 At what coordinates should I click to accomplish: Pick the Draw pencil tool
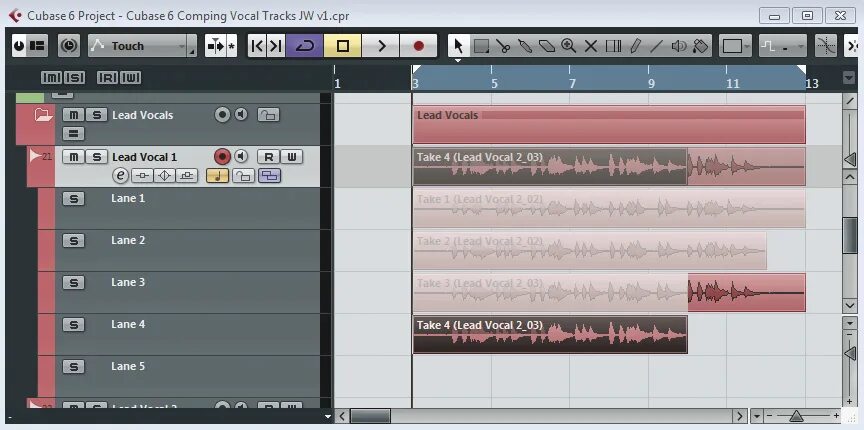[635, 46]
